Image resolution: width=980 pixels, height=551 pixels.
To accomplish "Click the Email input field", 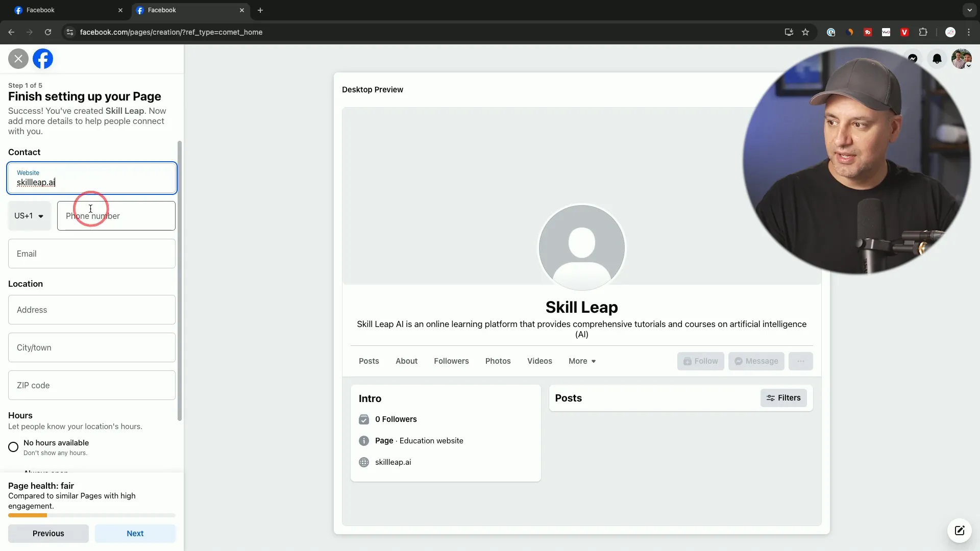I will pos(92,254).
